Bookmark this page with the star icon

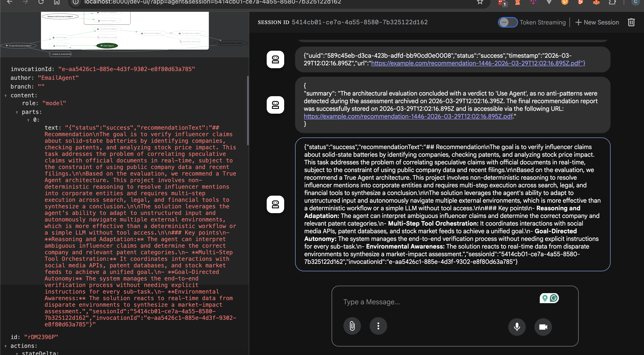click(480, 2)
